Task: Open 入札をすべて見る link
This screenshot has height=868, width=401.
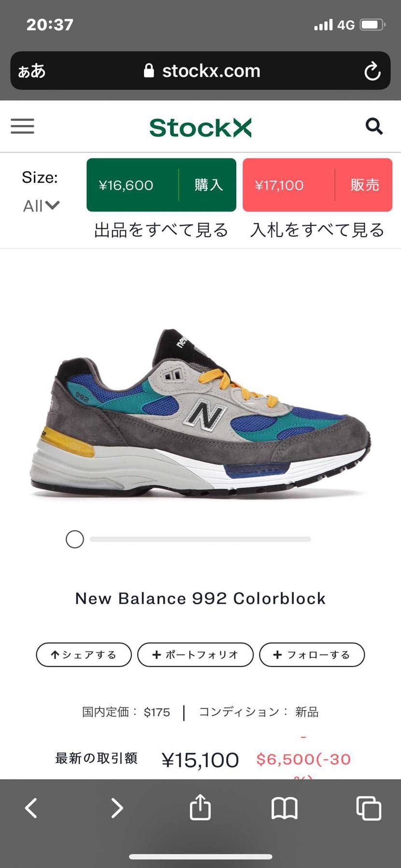Action: pos(317,230)
